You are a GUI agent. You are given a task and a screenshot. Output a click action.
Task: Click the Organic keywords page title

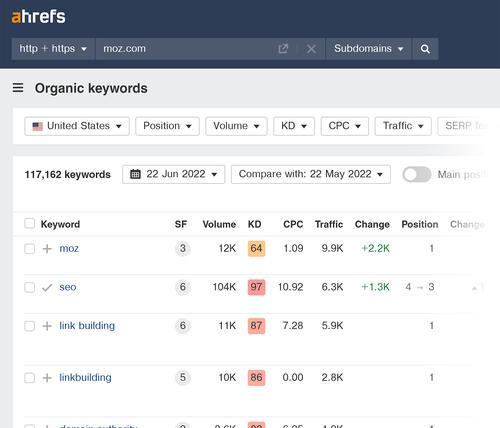(x=91, y=88)
